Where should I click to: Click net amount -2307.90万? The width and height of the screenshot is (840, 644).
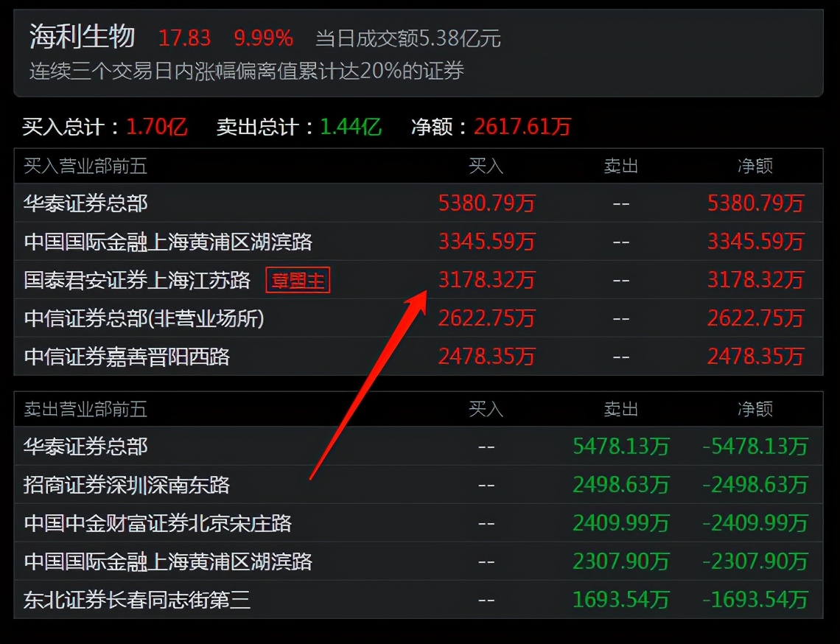pyautogui.click(x=755, y=562)
